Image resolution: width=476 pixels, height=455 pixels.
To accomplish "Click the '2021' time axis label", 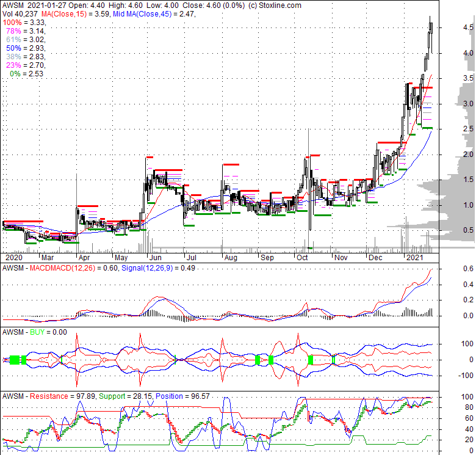I will tap(415, 258).
